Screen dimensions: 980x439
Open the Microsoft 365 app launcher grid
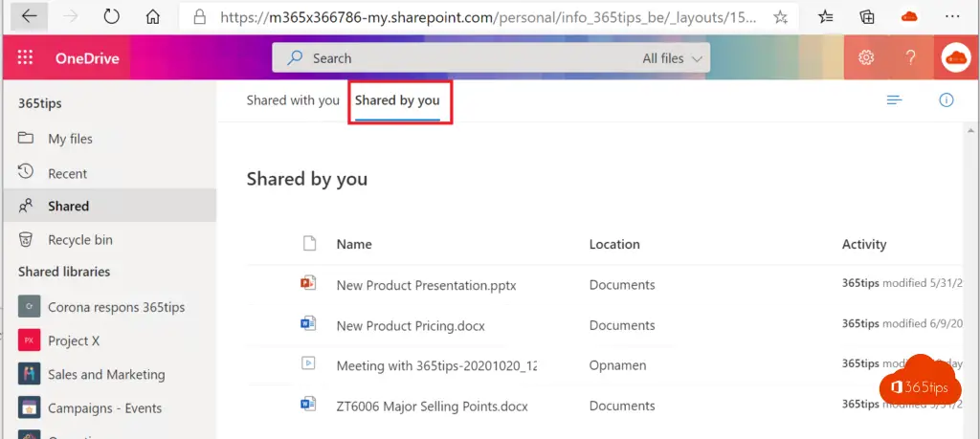point(25,58)
